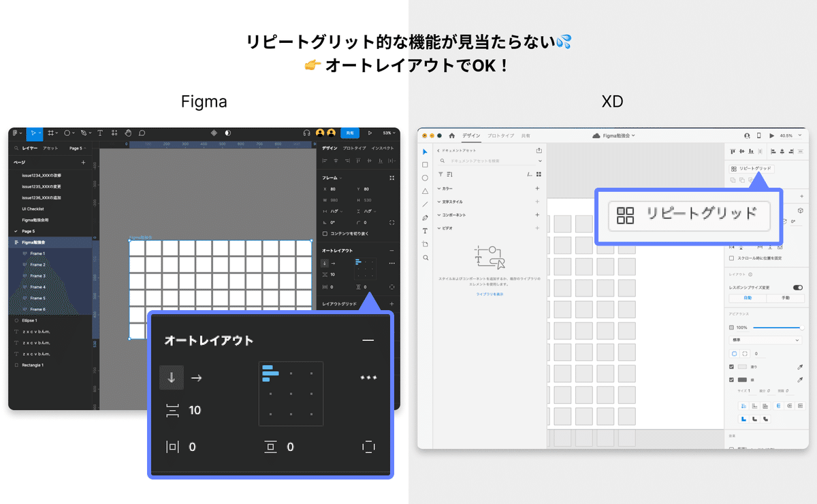Click XD's mobile device preview icon
The height and width of the screenshot is (504, 817).
(x=759, y=136)
